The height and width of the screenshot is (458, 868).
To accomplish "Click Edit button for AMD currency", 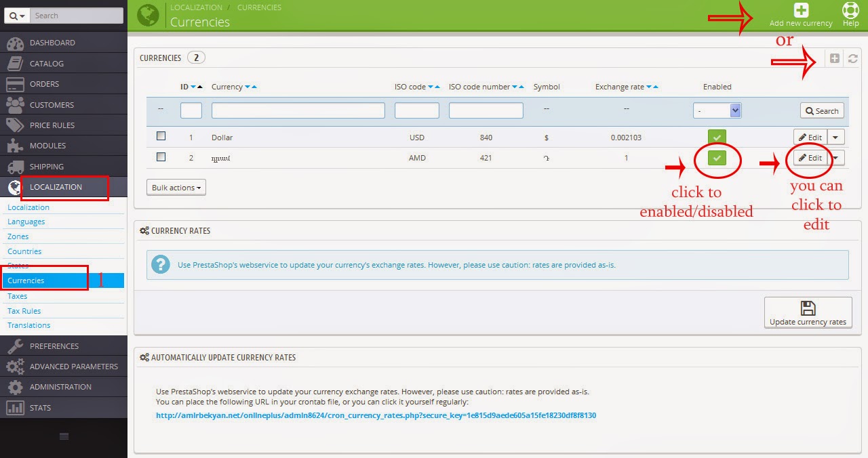I will coord(810,158).
